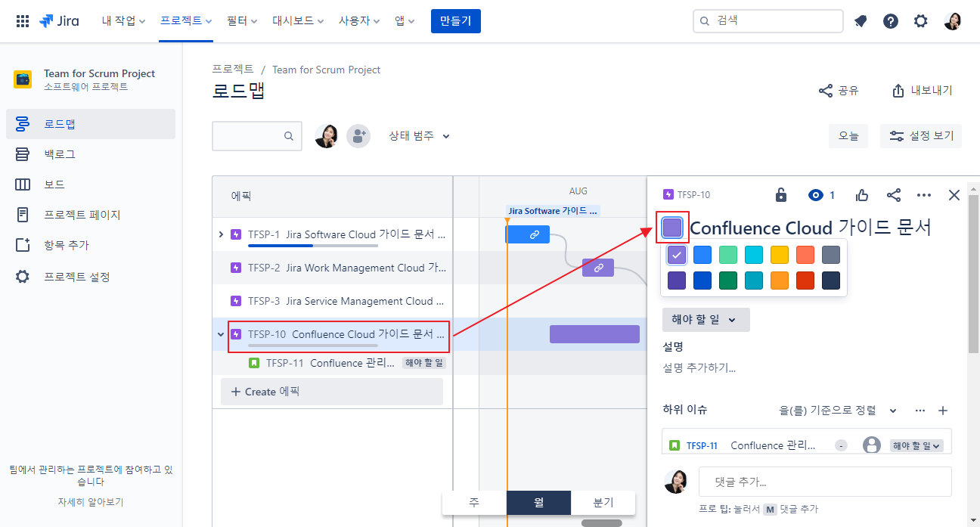This screenshot has width=980, height=527.
Task: Click the link icon on the TFSP-2 purple bar
Action: coord(598,268)
